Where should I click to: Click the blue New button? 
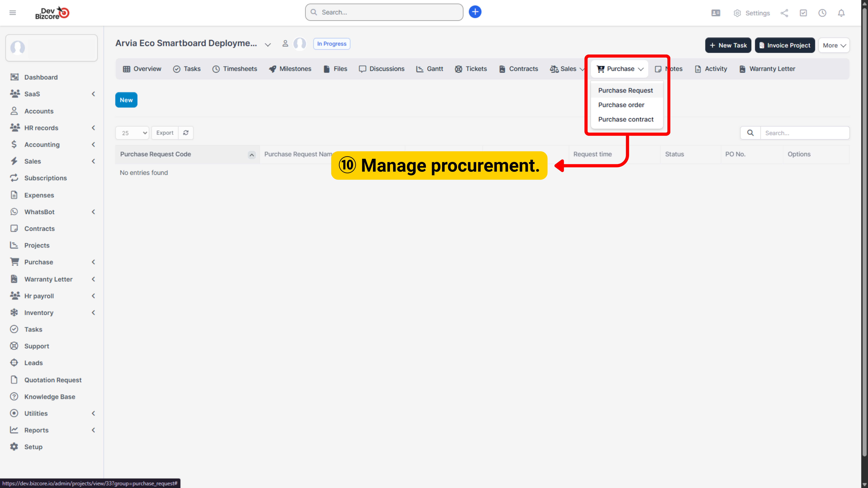point(126,100)
